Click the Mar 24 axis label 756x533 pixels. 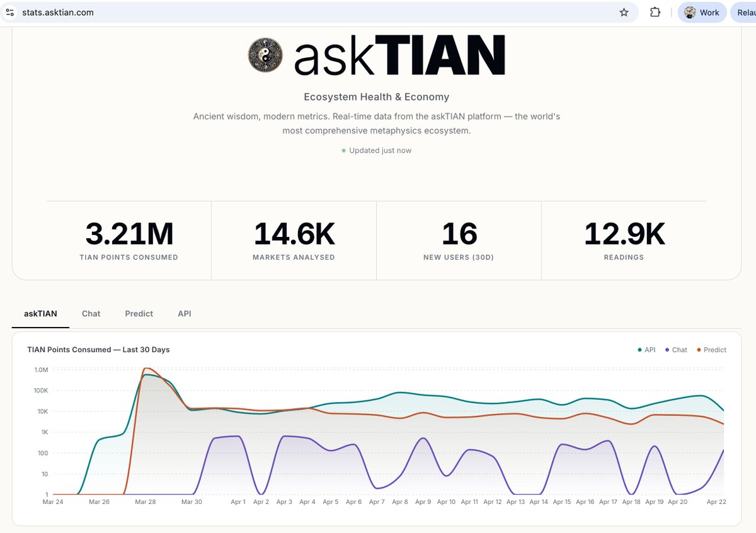53,502
